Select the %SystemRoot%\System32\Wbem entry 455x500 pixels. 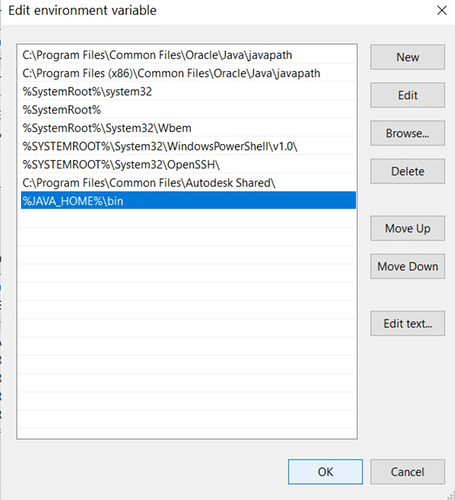(188, 128)
